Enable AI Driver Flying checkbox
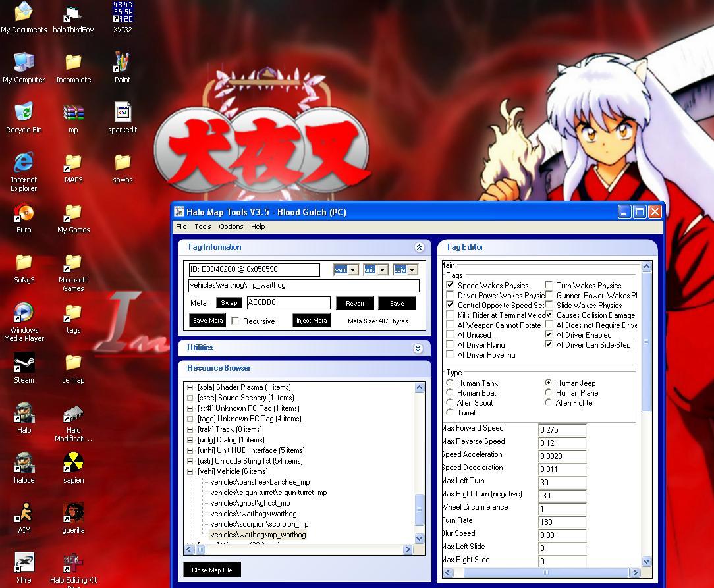 [450, 344]
